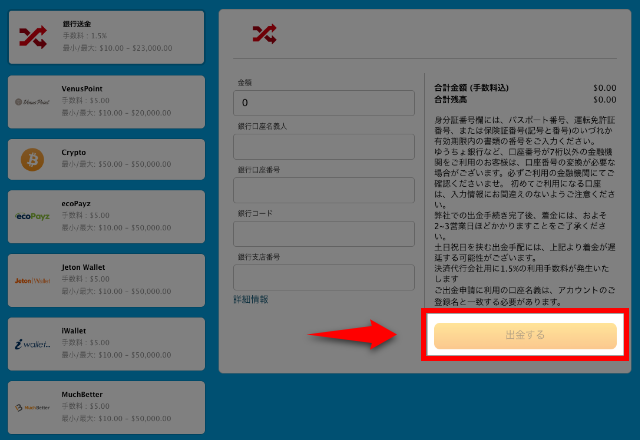Focus the 金額 amount input field
The height and width of the screenshot is (440, 640).
click(323, 103)
